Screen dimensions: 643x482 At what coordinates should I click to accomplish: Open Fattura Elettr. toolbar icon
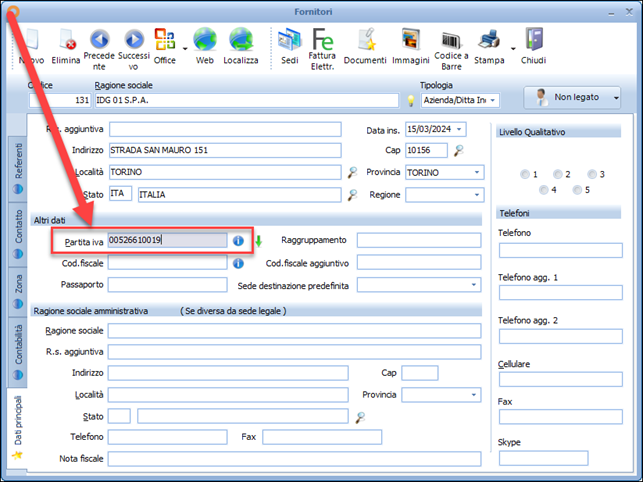pyautogui.click(x=322, y=49)
